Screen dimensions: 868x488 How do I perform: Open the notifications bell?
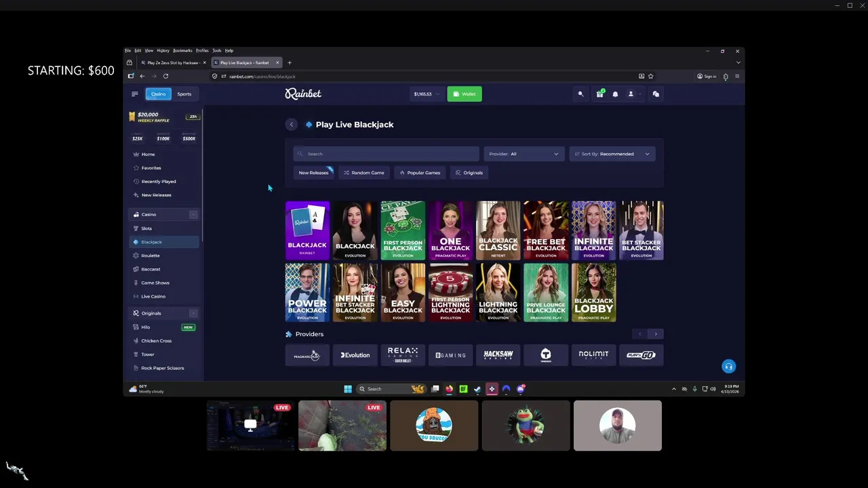point(615,94)
